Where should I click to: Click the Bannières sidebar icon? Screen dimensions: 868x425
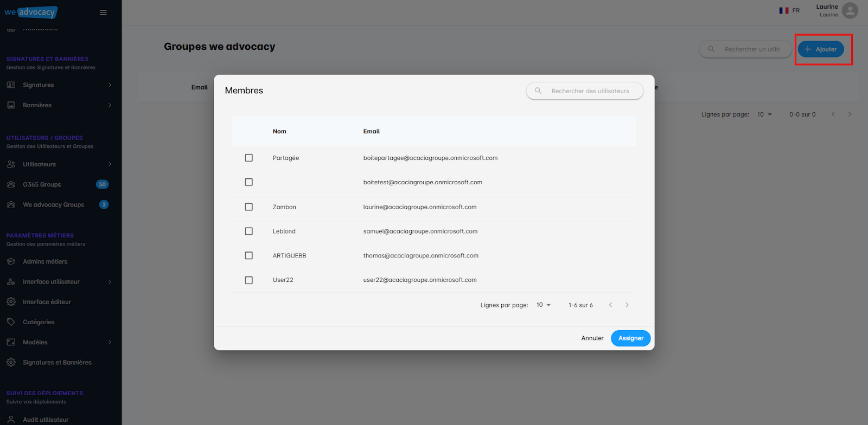pyautogui.click(x=11, y=105)
